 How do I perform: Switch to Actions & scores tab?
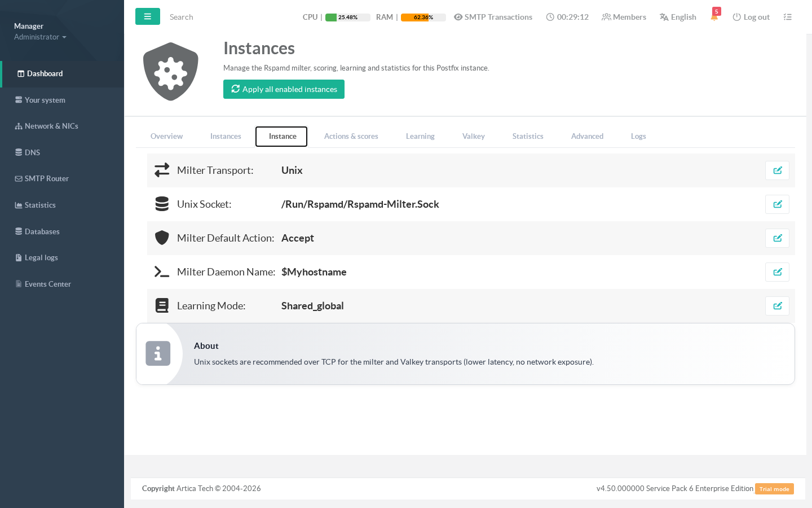351,136
